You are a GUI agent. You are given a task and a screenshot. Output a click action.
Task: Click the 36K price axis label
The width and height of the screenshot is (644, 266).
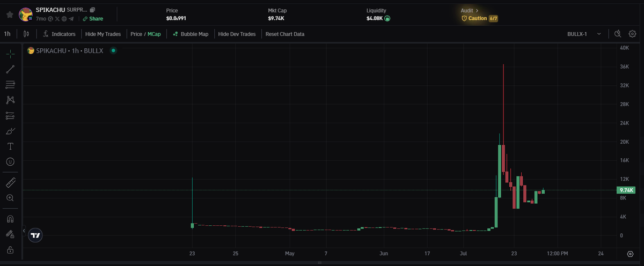click(x=624, y=66)
